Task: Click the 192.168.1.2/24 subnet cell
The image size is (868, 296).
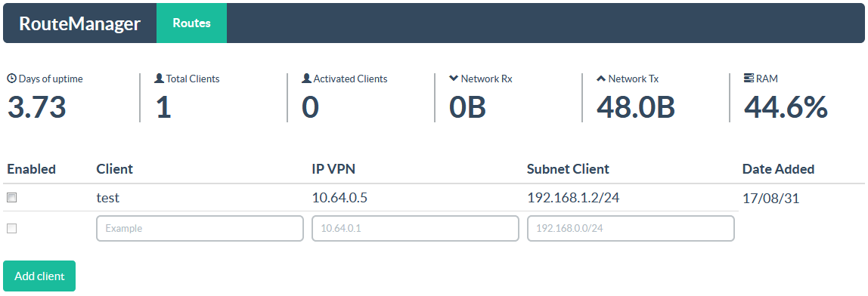Action: (573, 198)
